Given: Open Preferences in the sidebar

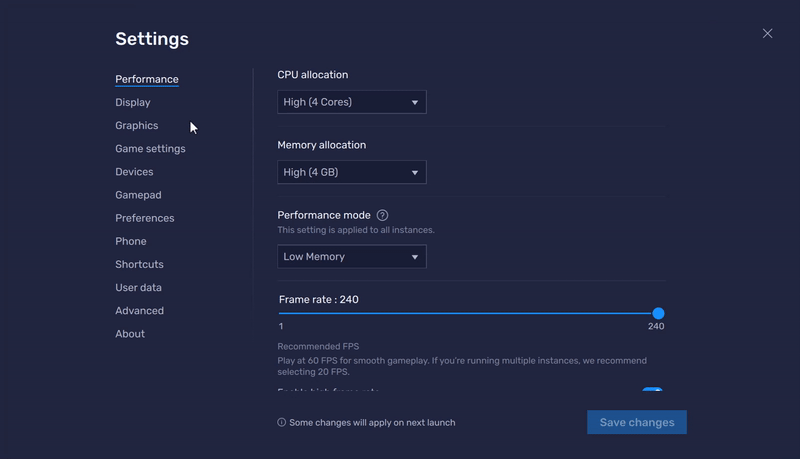Looking at the screenshot, I should point(144,218).
